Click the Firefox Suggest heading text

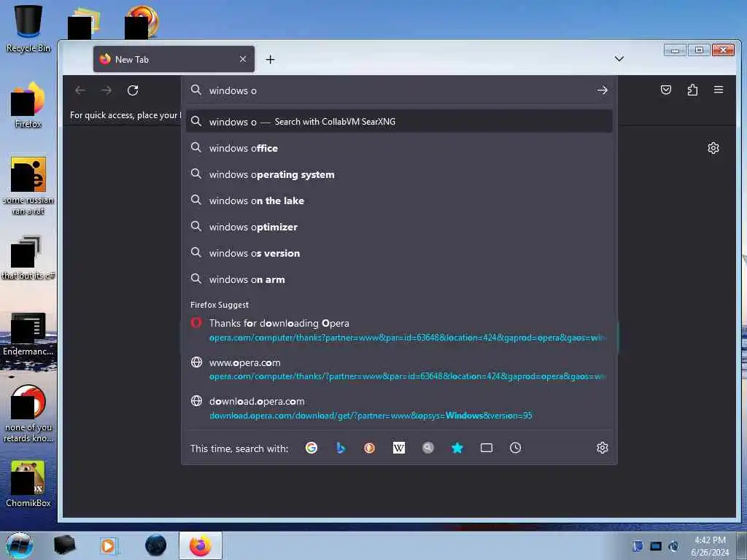(x=220, y=305)
